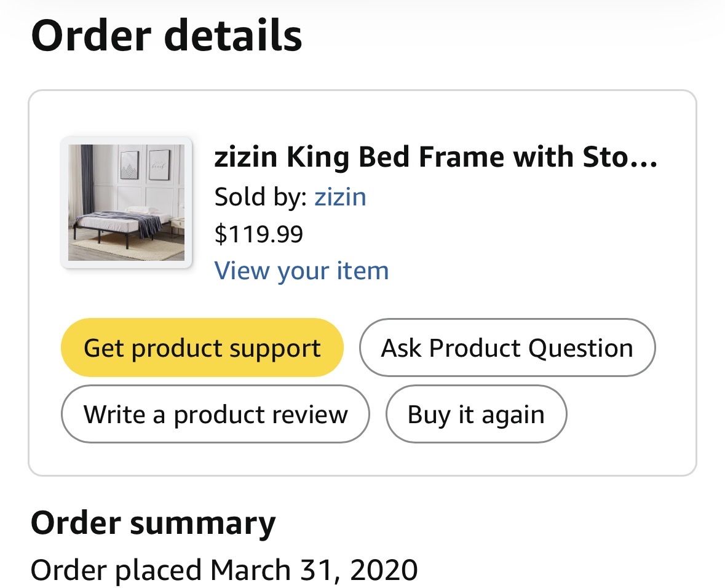Click the Sold by zizin link
The height and width of the screenshot is (588, 725).
click(341, 196)
